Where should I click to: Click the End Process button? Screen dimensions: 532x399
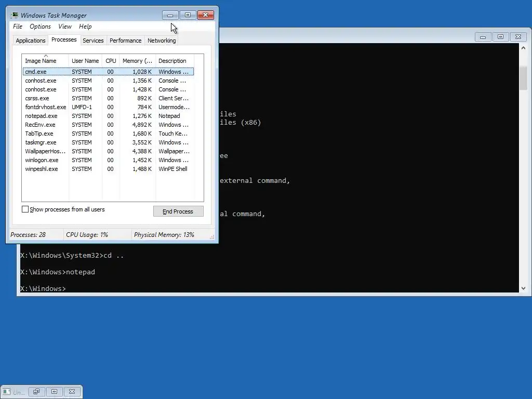[x=178, y=211]
